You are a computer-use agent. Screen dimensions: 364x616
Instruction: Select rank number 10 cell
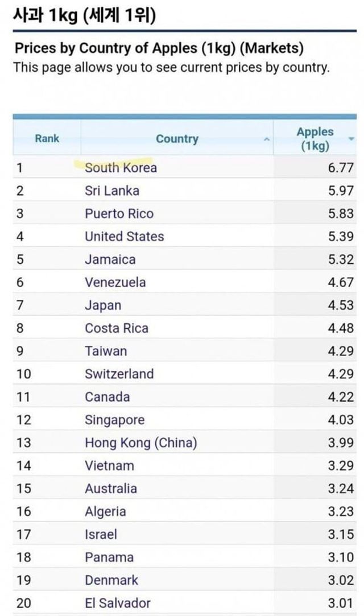tap(24, 374)
